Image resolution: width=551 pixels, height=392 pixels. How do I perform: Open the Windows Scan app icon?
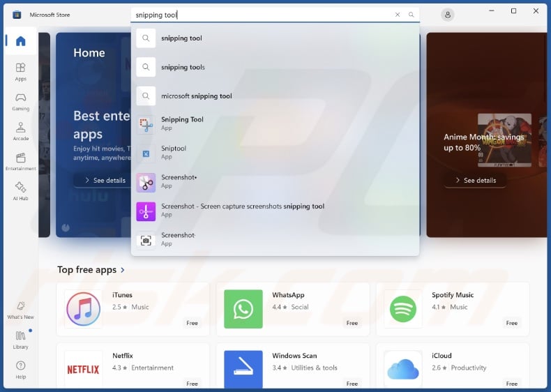coord(243,370)
